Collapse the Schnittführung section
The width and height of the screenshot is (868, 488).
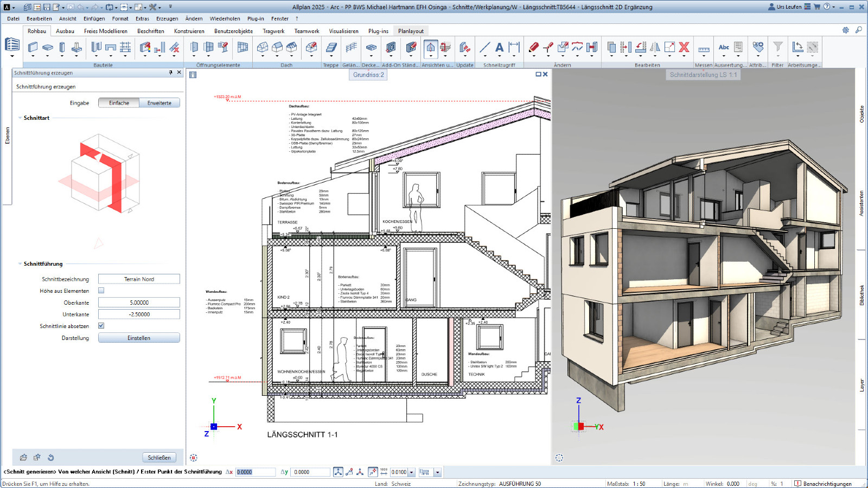[20, 264]
